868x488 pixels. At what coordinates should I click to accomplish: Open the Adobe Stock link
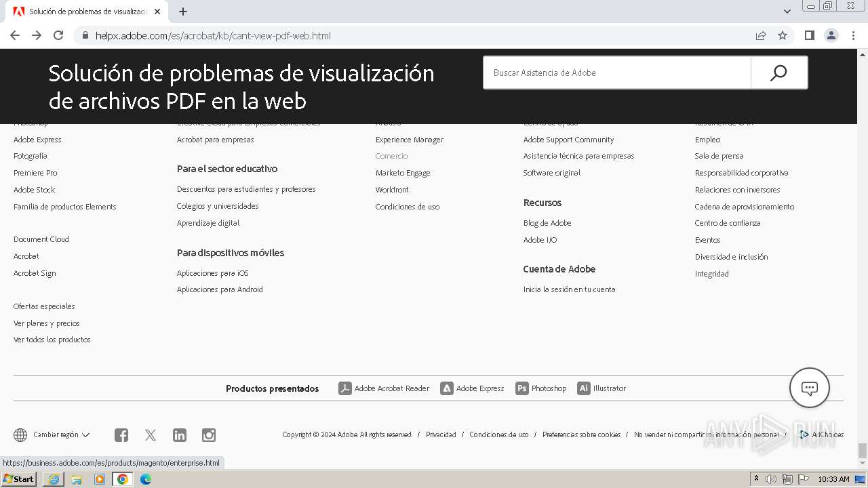point(35,190)
